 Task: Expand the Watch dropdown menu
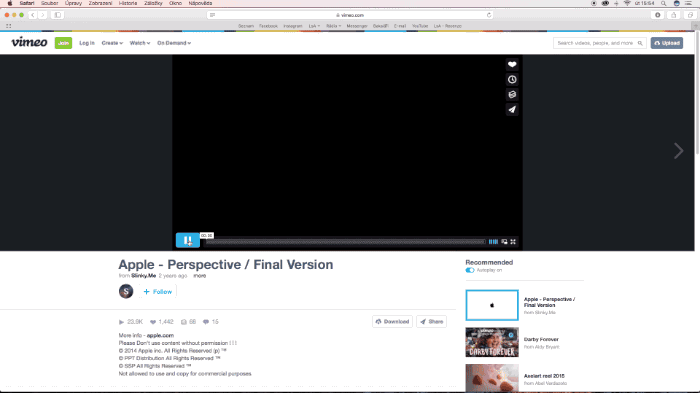140,43
